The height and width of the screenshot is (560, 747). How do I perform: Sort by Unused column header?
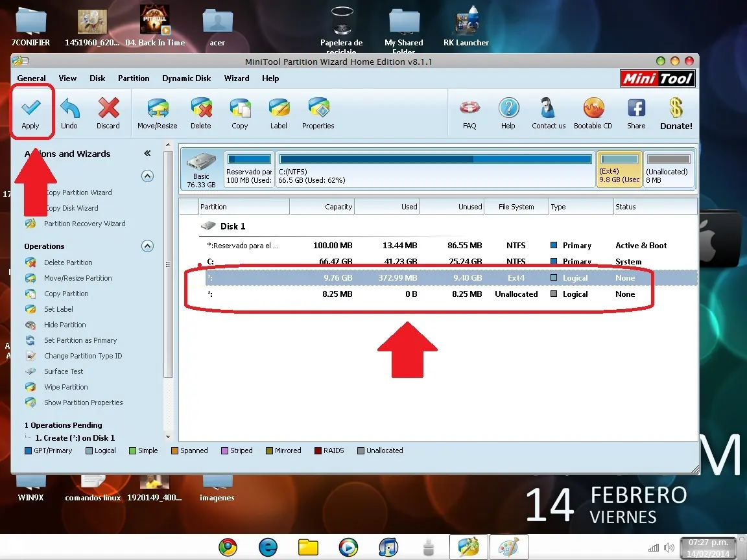pos(452,207)
